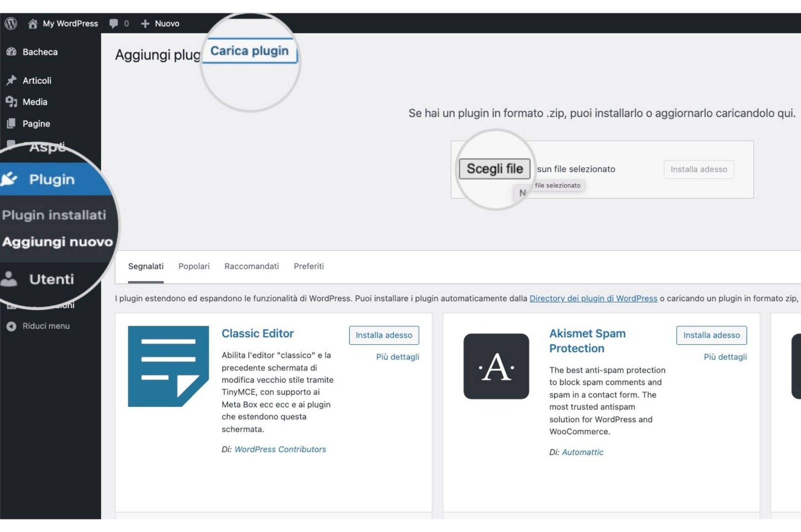
Task: Click the Carica plugin button
Action: [x=249, y=51]
